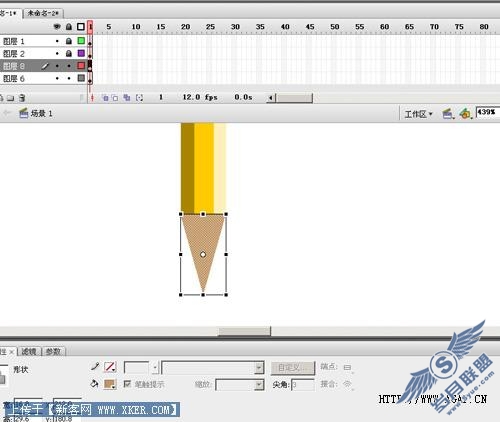The height and width of the screenshot is (422, 500).
Task: Select layer 图层 2
Action: coord(14,54)
